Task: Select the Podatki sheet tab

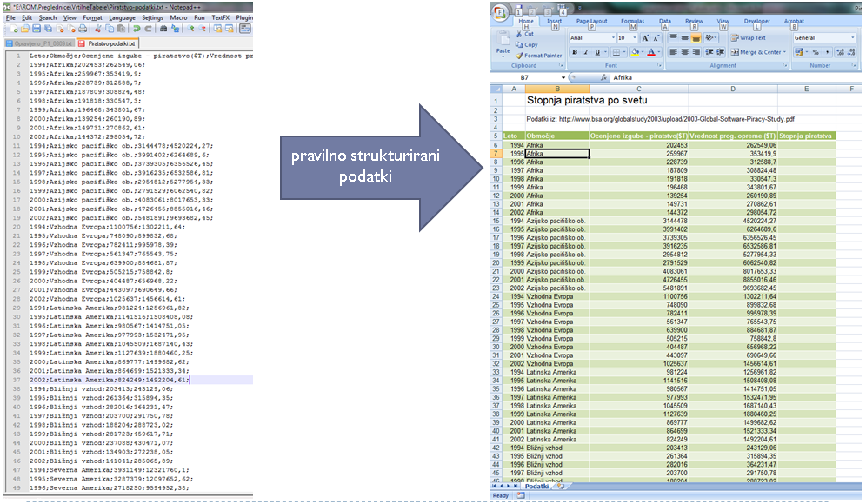Action: click(537, 486)
